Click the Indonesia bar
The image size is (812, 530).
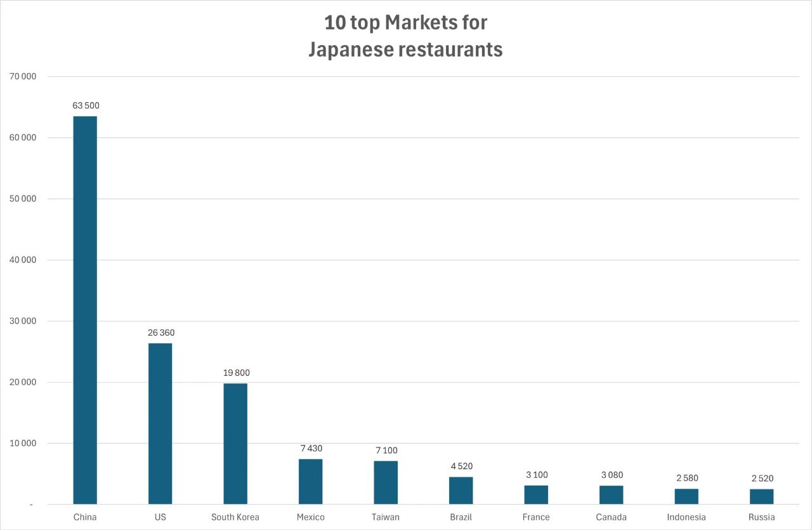686,496
